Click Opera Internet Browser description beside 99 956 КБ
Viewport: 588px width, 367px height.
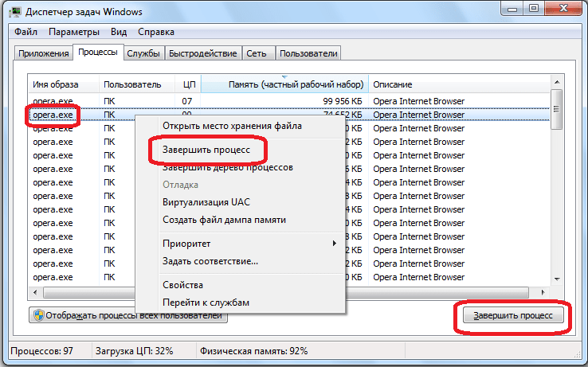click(419, 101)
